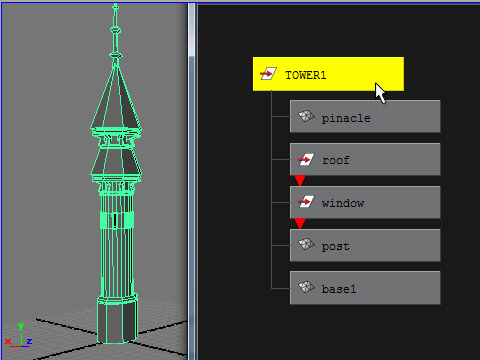
Task: Select the post mesh node
Action: (365, 245)
